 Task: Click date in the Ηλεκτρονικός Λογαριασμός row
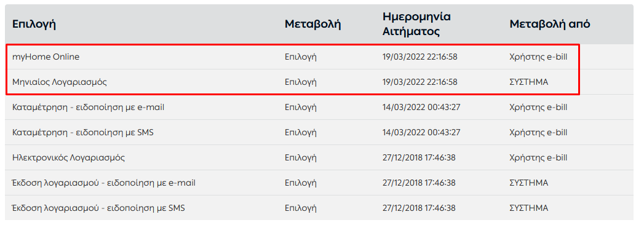tap(419, 157)
